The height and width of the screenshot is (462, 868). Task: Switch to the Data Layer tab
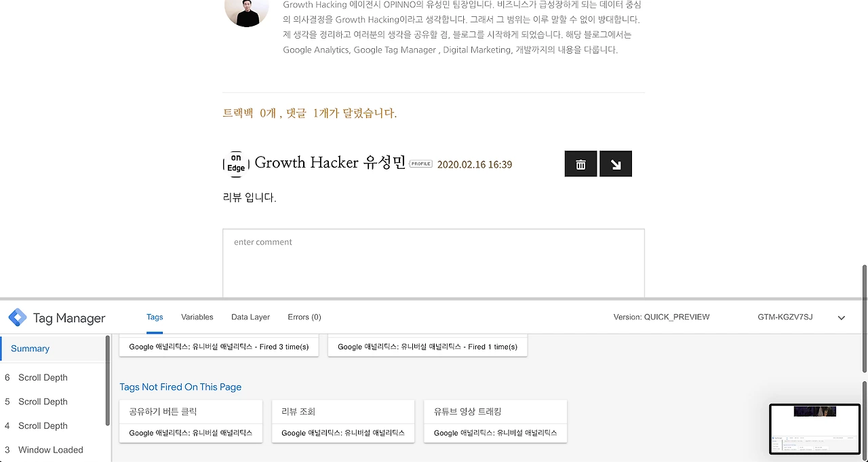point(250,317)
